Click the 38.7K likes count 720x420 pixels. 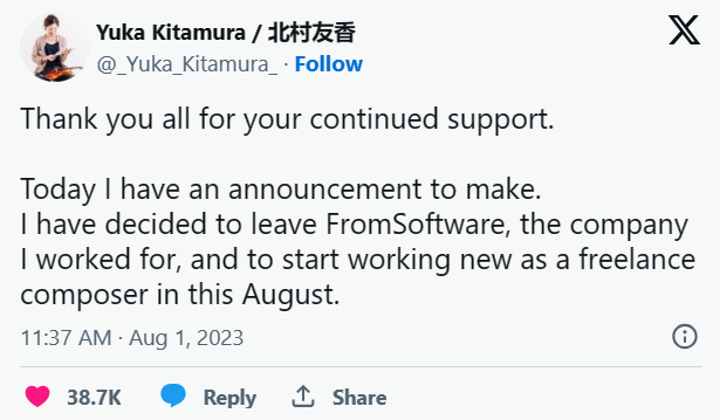tap(94, 397)
